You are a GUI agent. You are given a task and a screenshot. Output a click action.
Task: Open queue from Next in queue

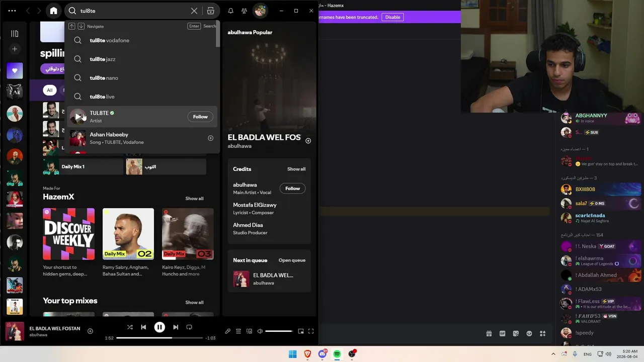pyautogui.click(x=292, y=260)
